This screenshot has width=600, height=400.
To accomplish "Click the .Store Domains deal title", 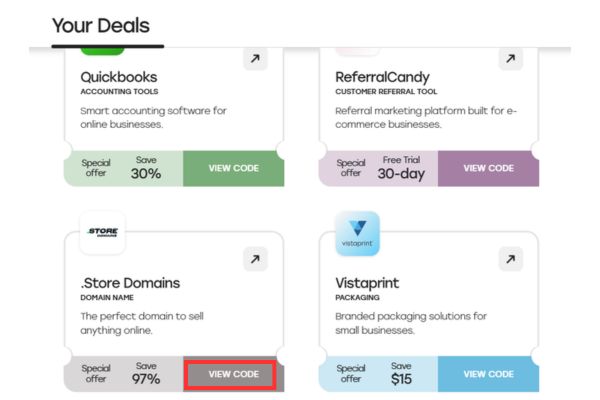I will point(130,283).
